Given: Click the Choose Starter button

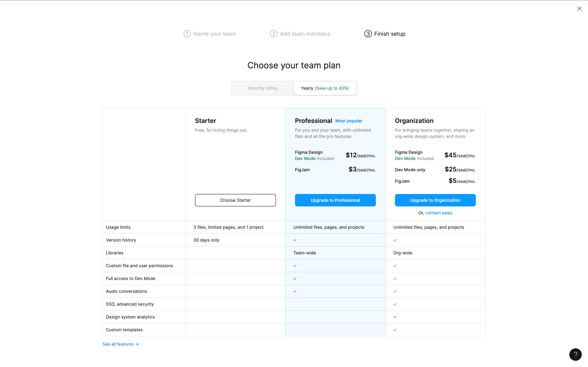Looking at the screenshot, I should point(235,200).
